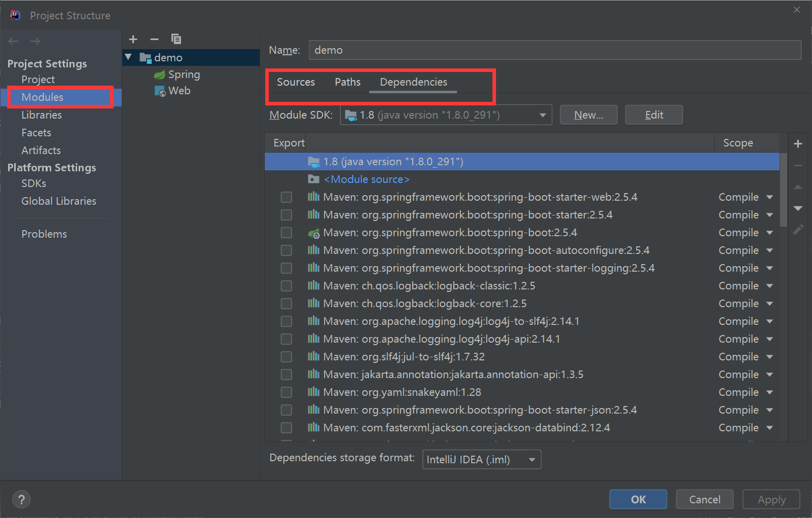This screenshot has width=812, height=518.
Task: Click the pencil edit dependency icon
Action: click(x=798, y=230)
